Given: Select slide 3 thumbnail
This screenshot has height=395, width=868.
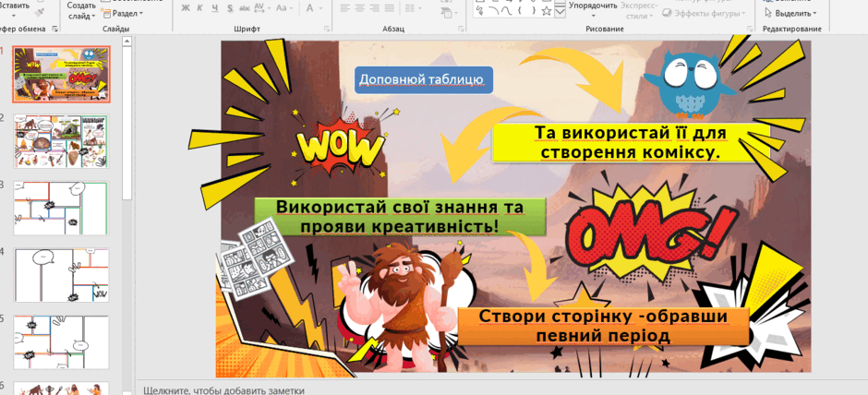Looking at the screenshot, I should [62, 208].
